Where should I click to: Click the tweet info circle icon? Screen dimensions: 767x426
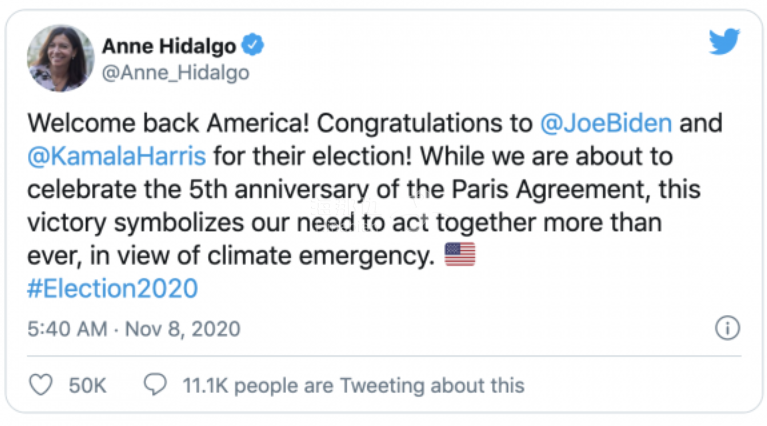point(727,328)
